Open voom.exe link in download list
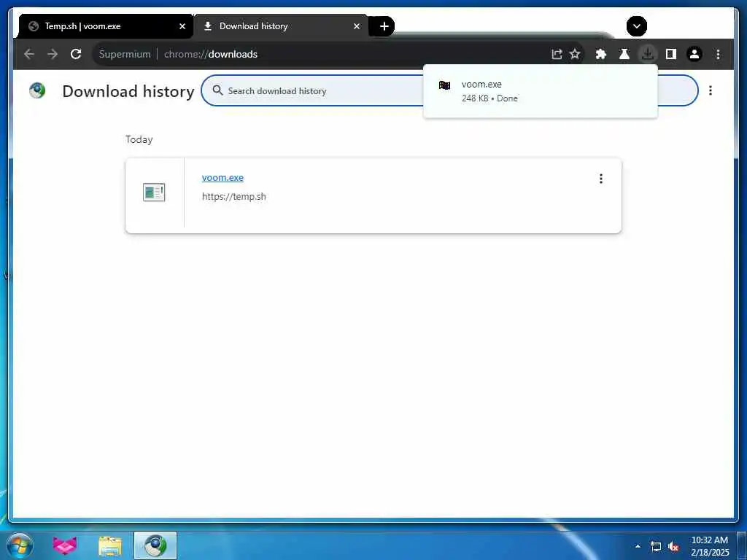The width and height of the screenshot is (747, 560). coord(222,178)
